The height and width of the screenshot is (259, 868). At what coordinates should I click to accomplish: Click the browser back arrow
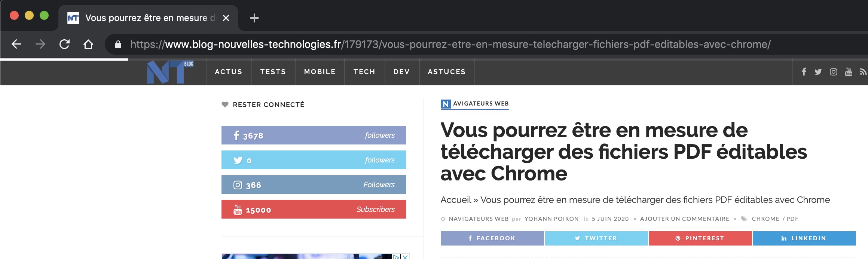point(16,45)
